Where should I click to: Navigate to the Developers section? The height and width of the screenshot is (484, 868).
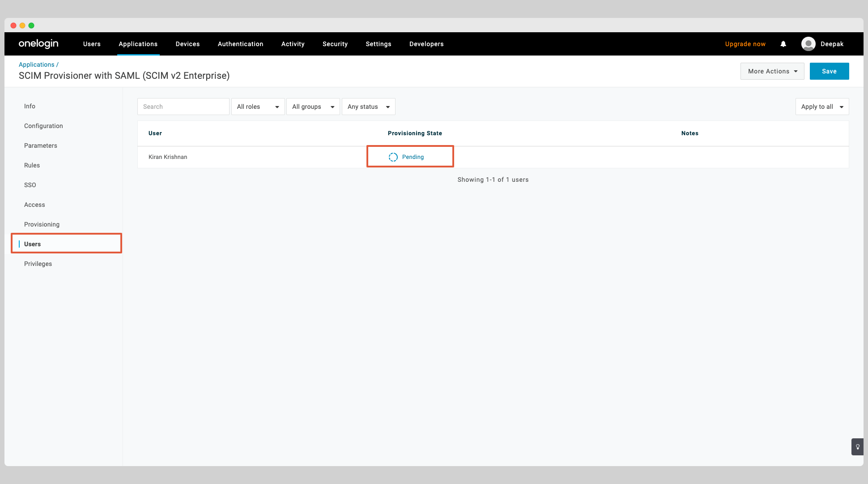(426, 44)
